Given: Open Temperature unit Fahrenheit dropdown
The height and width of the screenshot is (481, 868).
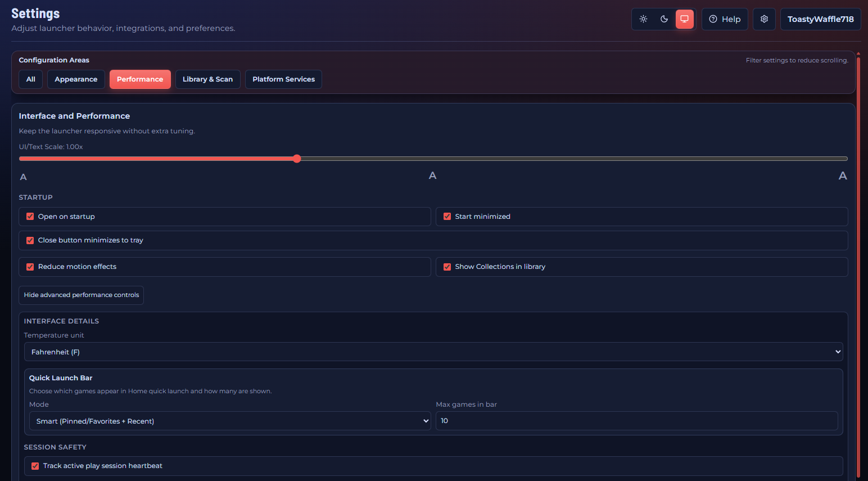Looking at the screenshot, I should (x=433, y=352).
